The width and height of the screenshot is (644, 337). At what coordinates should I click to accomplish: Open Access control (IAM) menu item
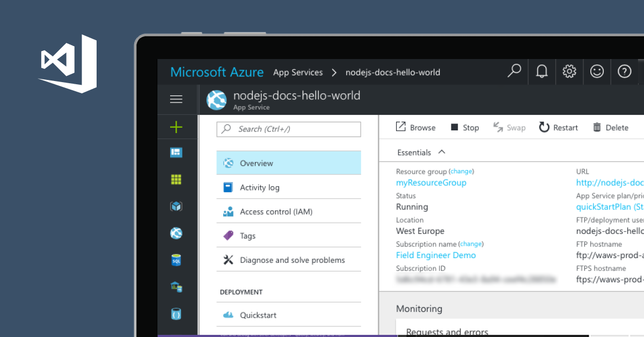[289, 211]
